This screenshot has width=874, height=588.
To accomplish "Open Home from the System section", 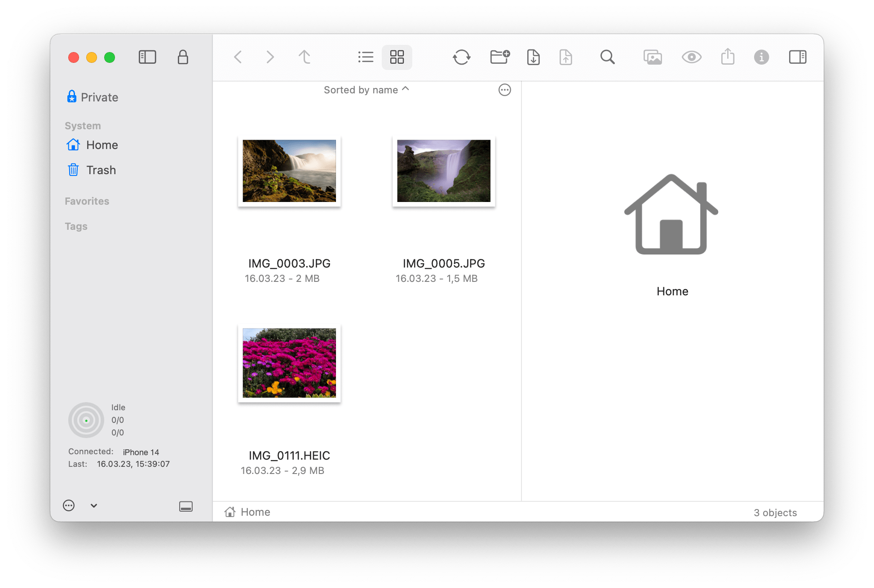I will [x=102, y=145].
